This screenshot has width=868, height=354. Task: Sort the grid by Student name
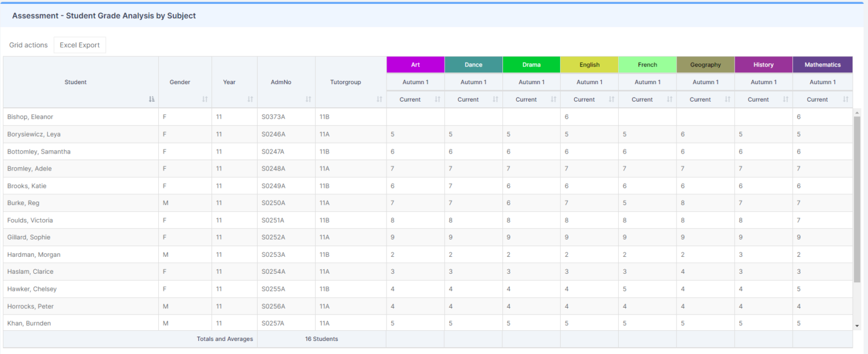point(151,99)
